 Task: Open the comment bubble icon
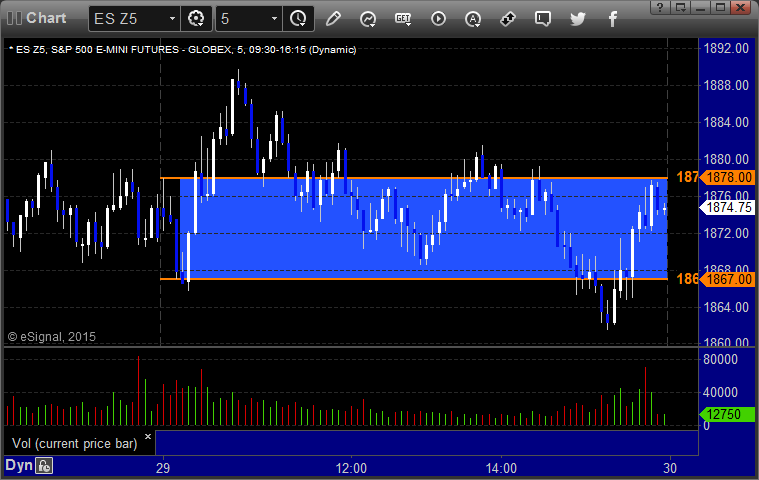coord(543,19)
